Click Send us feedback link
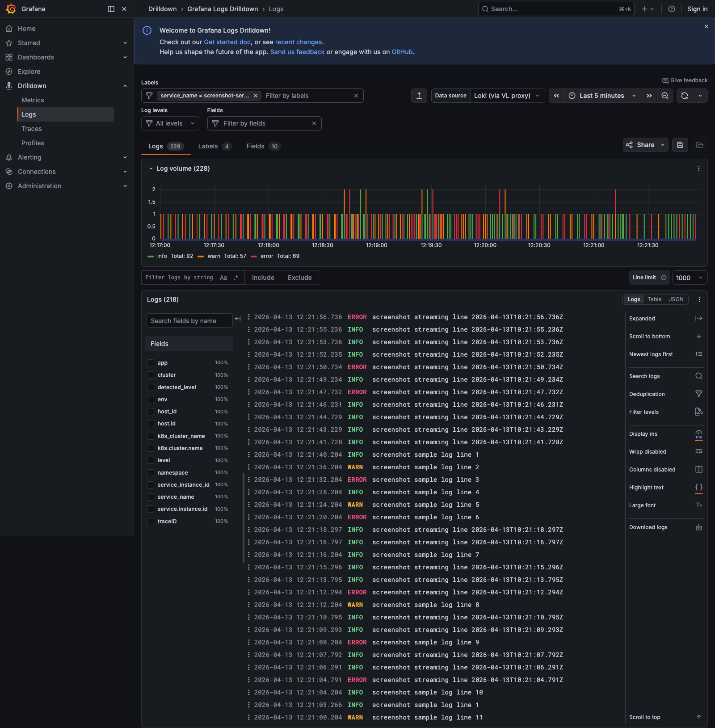This screenshot has width=715, height=728. (297, 52)
